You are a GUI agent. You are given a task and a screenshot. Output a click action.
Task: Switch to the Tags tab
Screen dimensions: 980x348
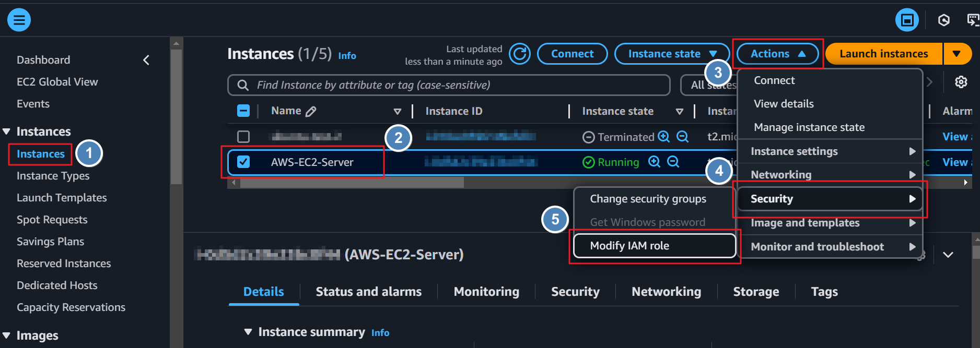click(x=824, y=292)
